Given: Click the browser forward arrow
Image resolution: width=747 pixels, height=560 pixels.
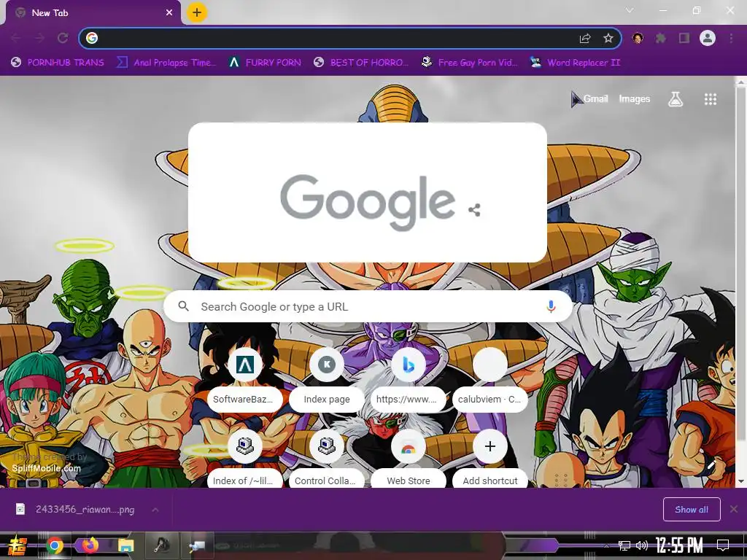Looking at the screenshot, I should pos(39,38).
